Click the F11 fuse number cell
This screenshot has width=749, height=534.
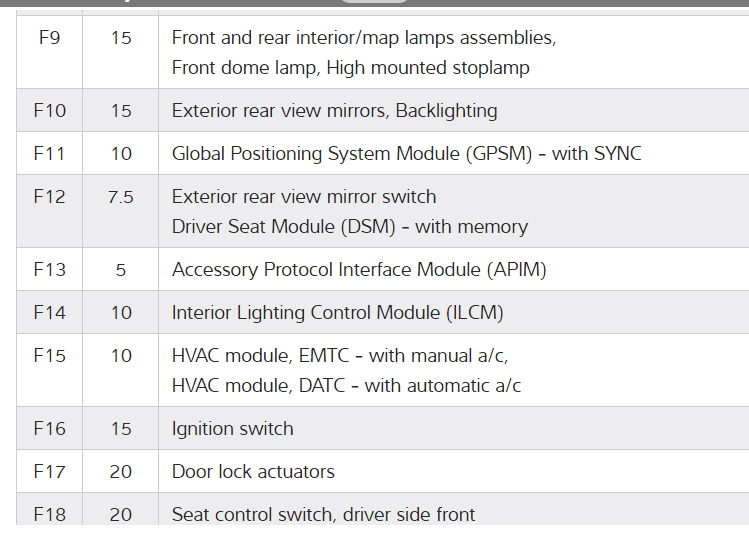pyautogui.click(x=50, y=154)
